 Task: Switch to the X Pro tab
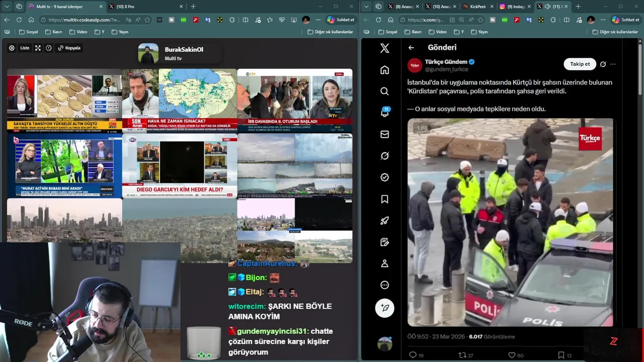click(x=145, y=7)
